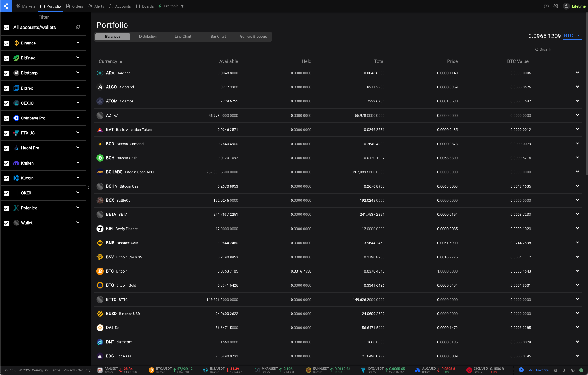Expand the Coinbase Pro account
588x375 pixels.
tap(78, 118)
